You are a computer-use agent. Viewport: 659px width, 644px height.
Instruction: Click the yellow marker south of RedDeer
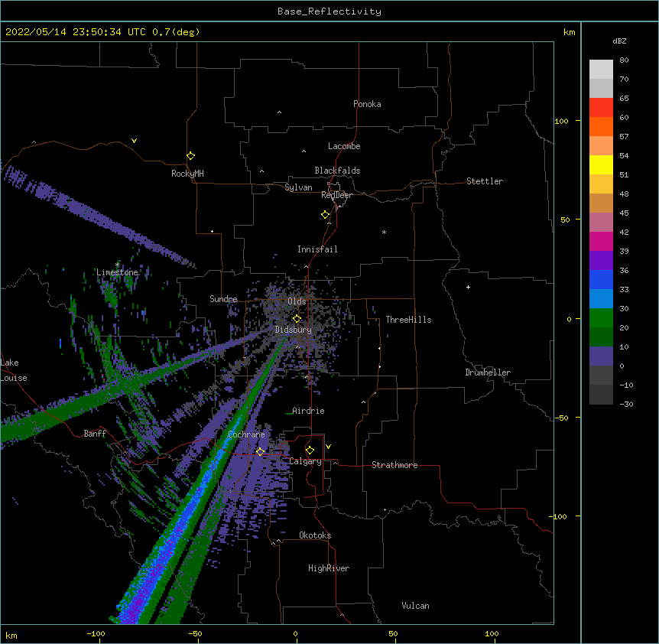coord(326,215)
